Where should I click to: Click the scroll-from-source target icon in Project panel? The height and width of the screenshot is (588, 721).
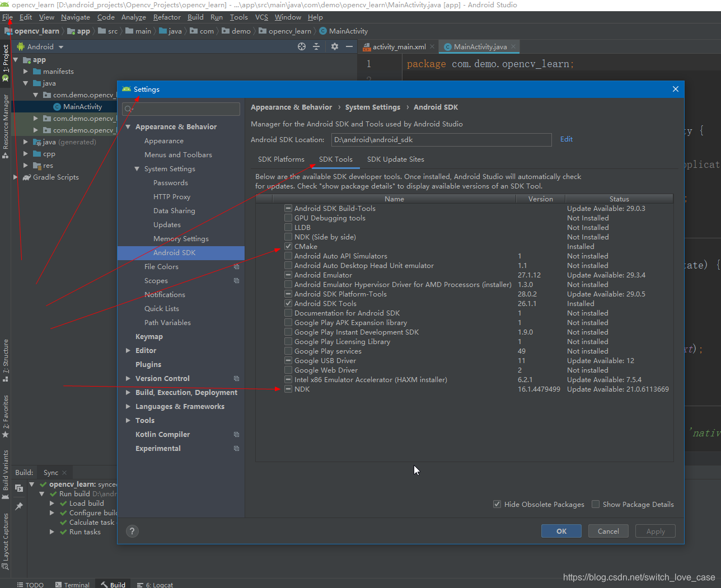(302, 46)
